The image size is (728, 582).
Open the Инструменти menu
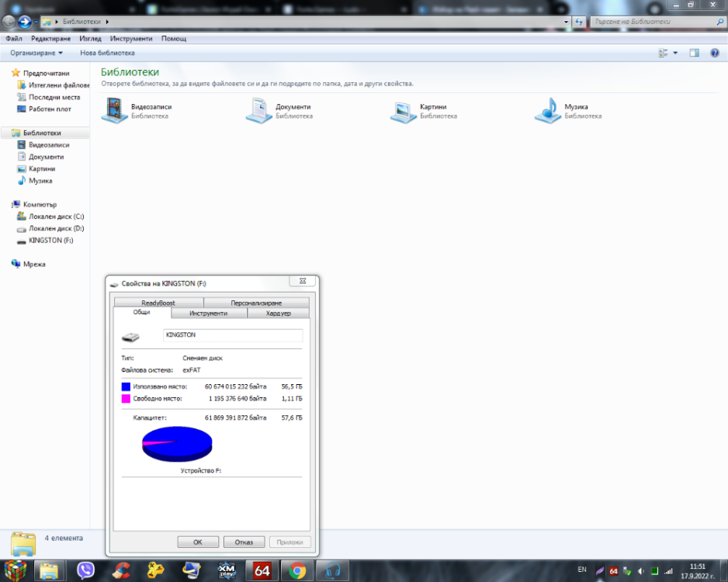pos(131,39)
